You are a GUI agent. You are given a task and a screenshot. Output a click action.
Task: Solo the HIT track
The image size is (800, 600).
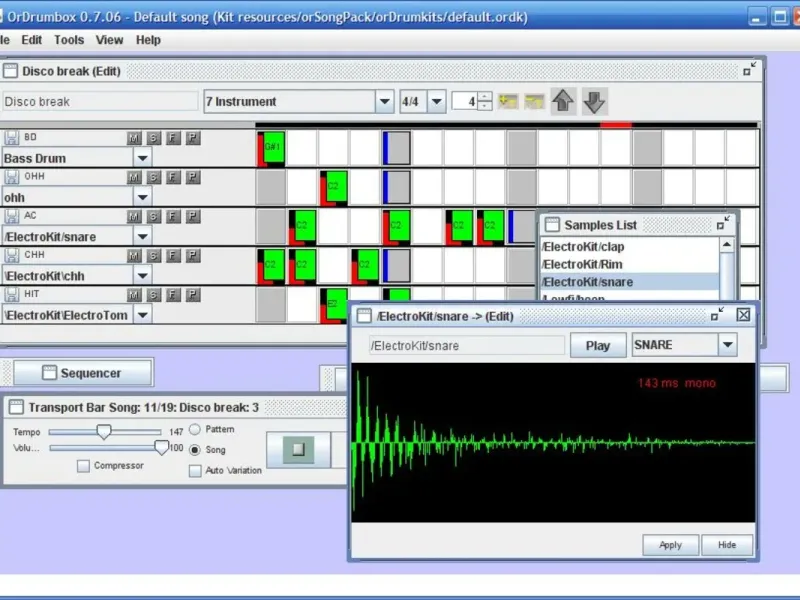(154, 295)
